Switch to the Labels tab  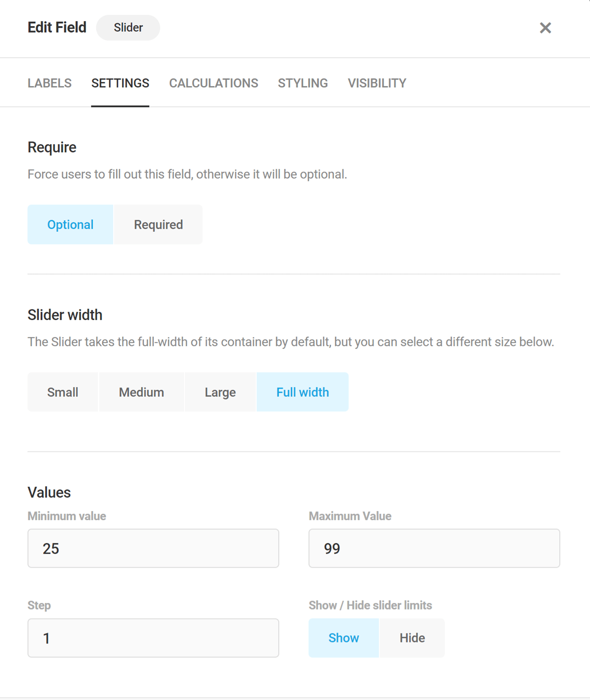click(x=49, y=83)
